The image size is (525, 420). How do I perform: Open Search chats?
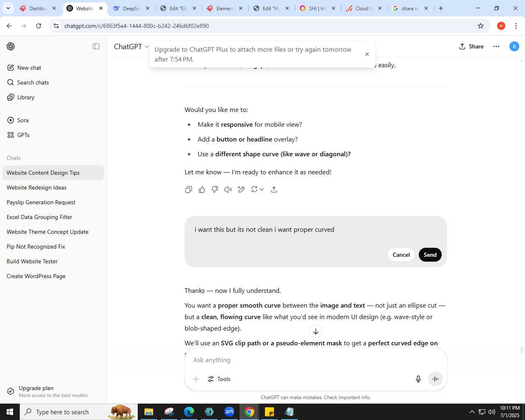click(x=53, y=82)
